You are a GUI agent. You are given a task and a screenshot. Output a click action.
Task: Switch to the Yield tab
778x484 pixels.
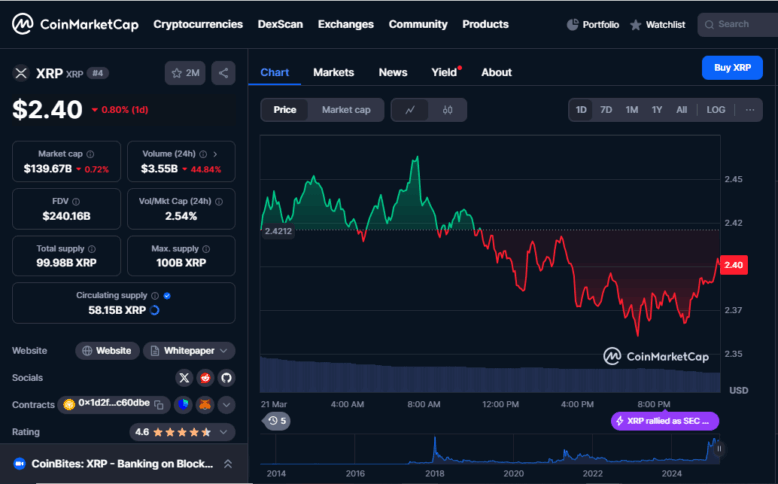(x=444, y=72)
